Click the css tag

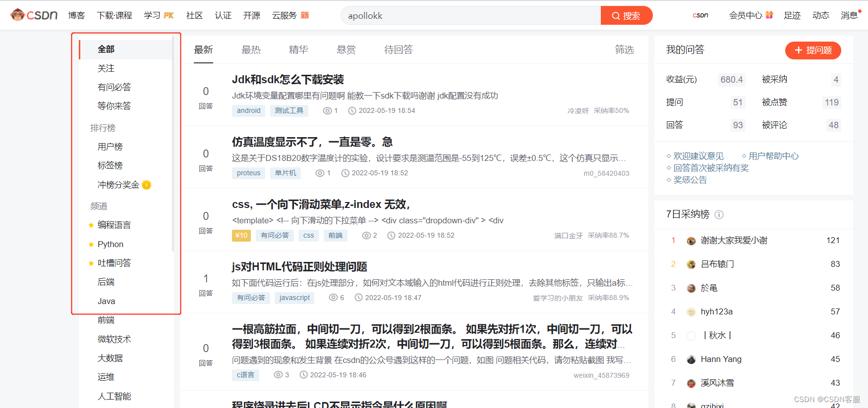[308, 235]
